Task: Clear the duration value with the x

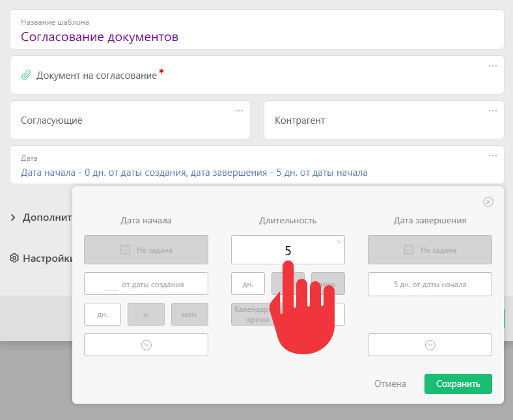Action: [x=339, y=242]
